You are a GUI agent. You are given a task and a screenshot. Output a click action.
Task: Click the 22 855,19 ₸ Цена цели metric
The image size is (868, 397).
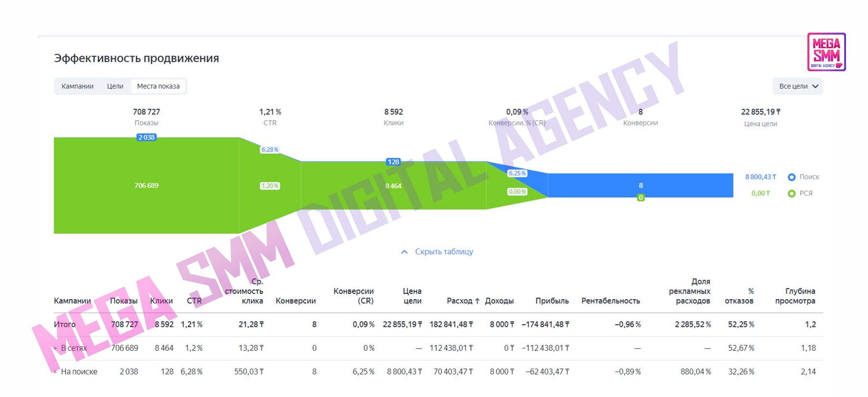tap(760, 112)
